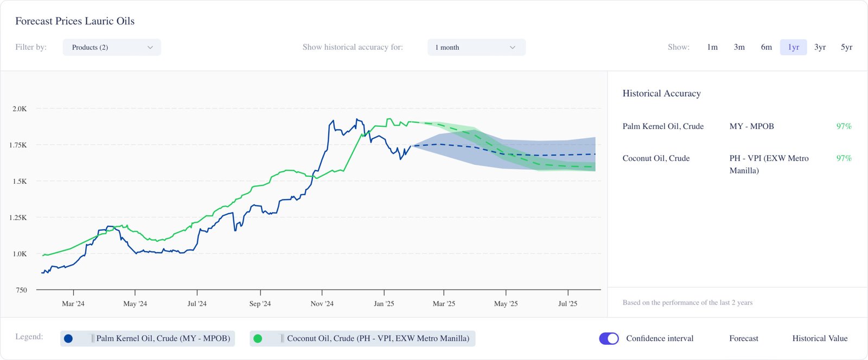Image resolution: width=868 pixels, height=360 pixels.
Task: Expand the 1 month historical accuracy dropdown
Action: pyautogui.click(x=476, y=47)
